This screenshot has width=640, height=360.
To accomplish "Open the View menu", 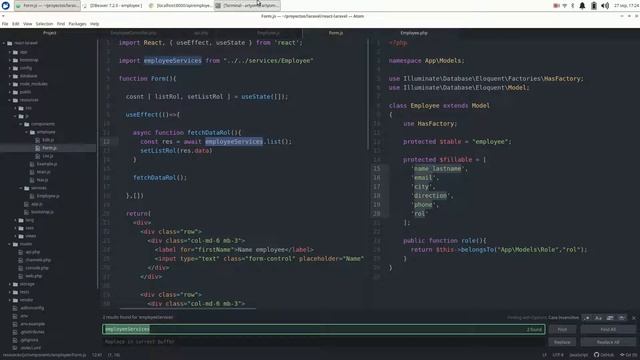I will tap(27, 24).
